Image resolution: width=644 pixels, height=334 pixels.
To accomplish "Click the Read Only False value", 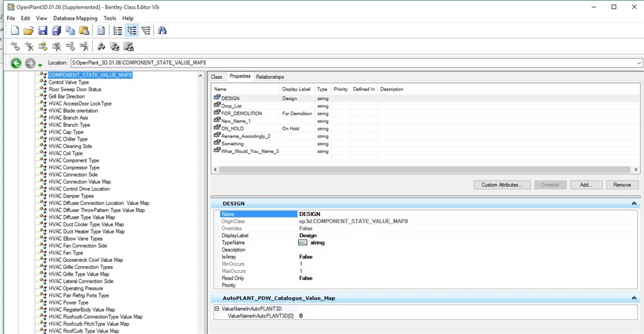I will [306, 278].
